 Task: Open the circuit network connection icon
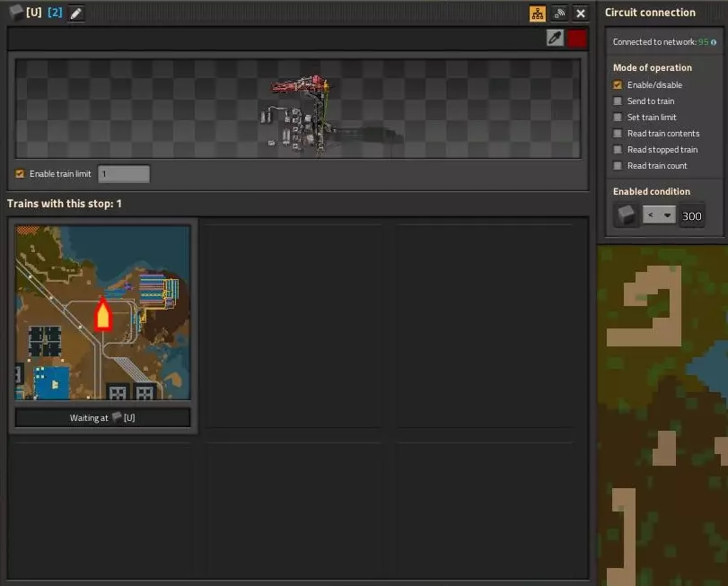click(x=537, y=13)
